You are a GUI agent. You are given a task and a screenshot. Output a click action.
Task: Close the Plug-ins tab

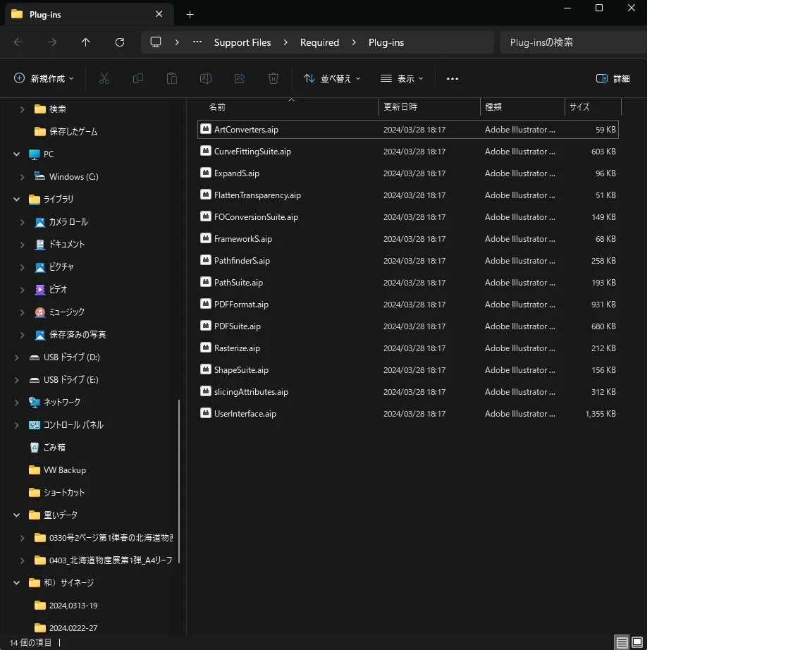159,15
